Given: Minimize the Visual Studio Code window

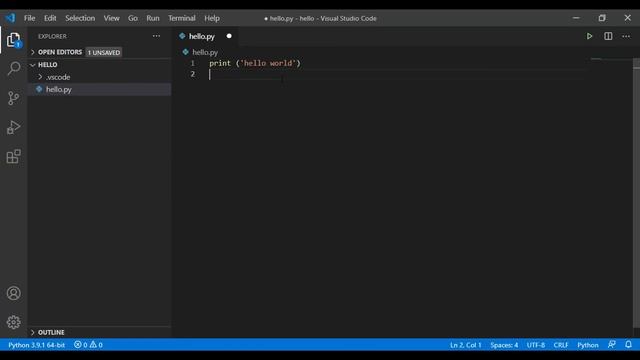Looking at the screenshot, I should tap(576, 18).
